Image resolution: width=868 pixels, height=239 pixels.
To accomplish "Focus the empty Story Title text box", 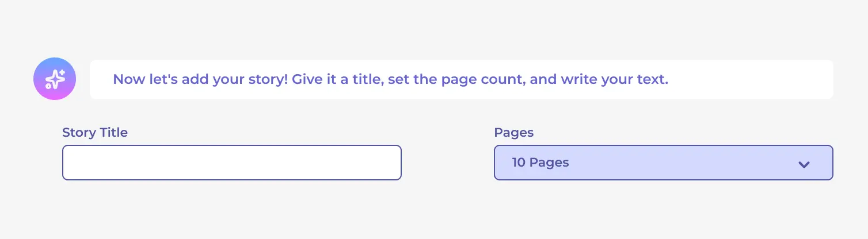I will (x=231, y=163).
